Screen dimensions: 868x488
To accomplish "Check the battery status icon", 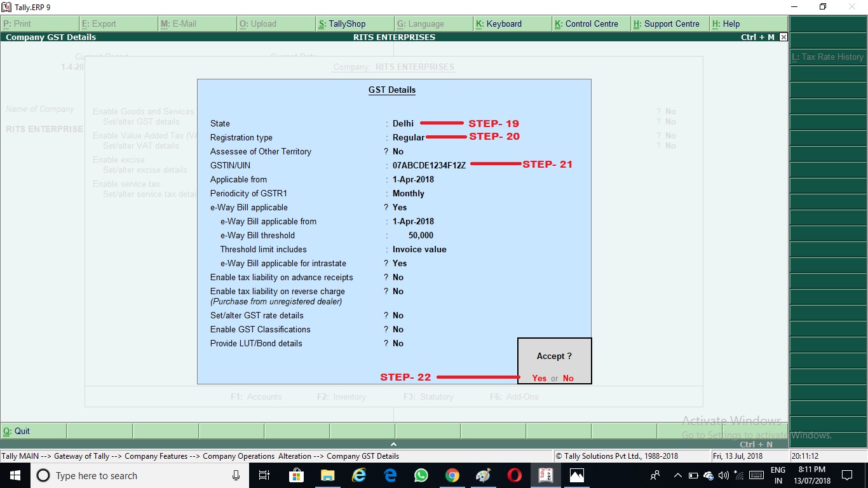I will [693, 475].
